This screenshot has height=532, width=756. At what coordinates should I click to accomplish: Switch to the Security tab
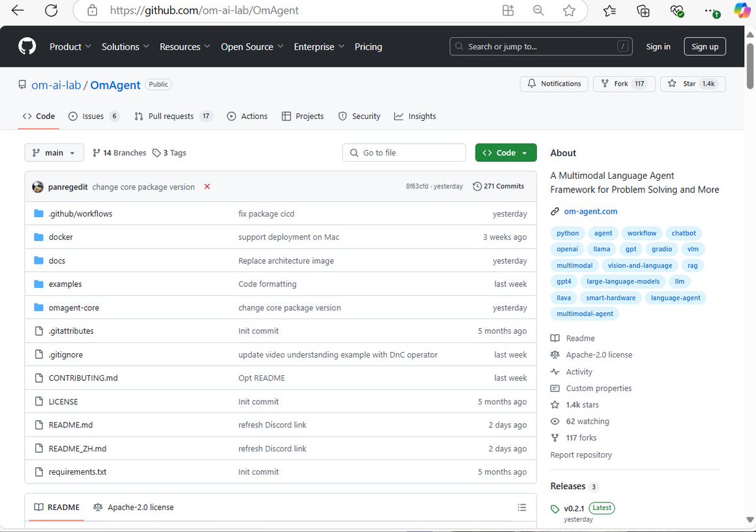point(359,116)
